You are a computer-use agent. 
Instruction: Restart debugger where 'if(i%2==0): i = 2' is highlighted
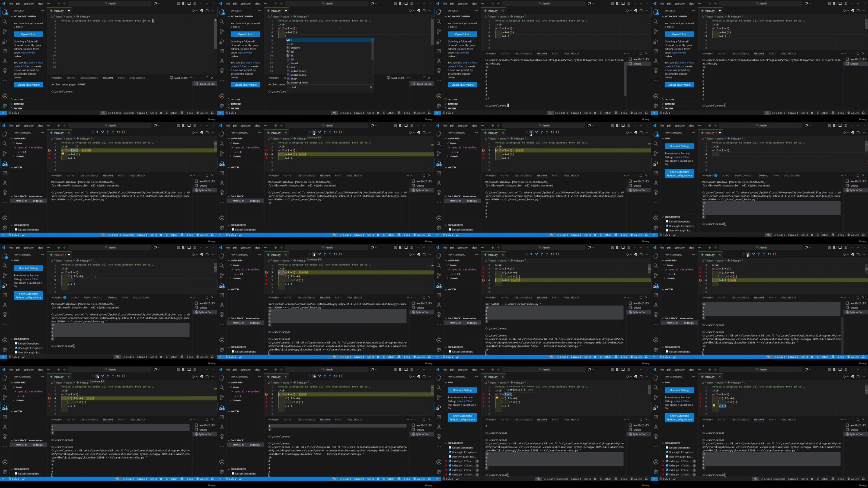pyautogui.click(x=118, y=376)
